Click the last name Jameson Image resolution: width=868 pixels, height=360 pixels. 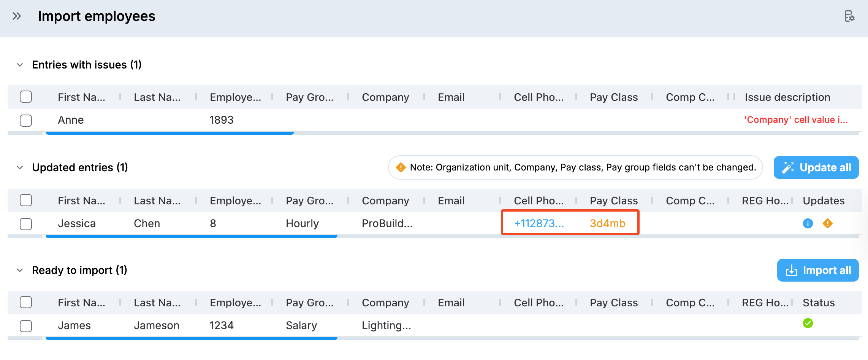point(156,325)
